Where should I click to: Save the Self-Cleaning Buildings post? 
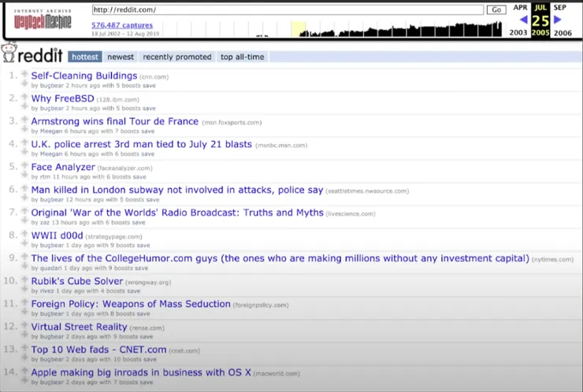point(149,86)
